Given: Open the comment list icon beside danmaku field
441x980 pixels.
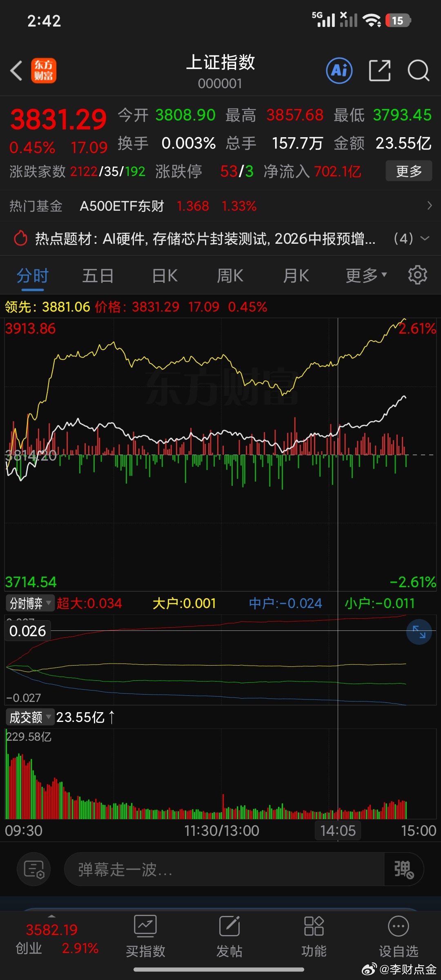Looking at the screenshot, I should click(x=33, y=869).
